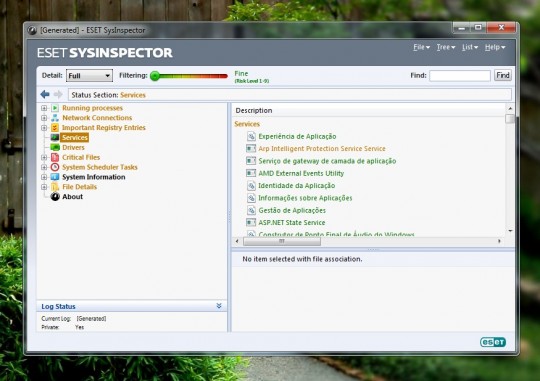This screenshot has height=381, width=540.
Task: Click the horizontal scrollbar right arrow
Action: coord(499,241)
